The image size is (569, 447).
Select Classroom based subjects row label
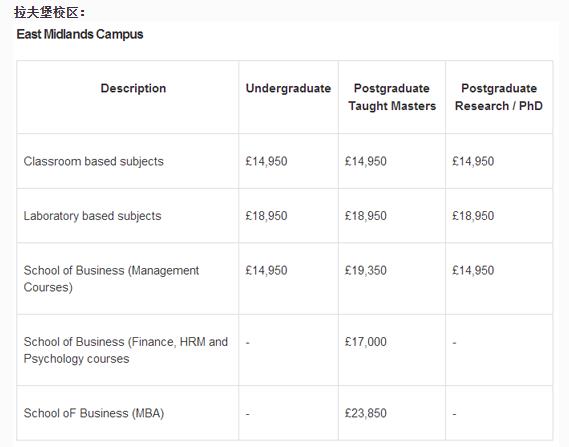point(94,161)
